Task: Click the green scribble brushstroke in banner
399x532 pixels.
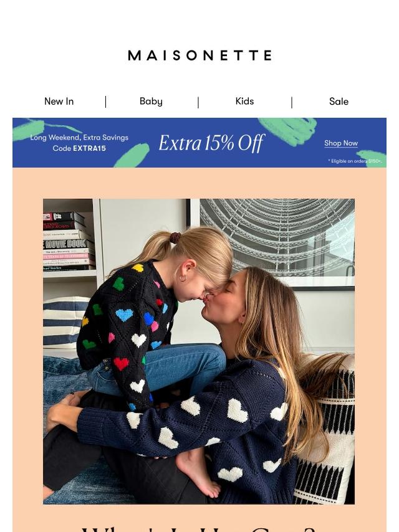Action: tap(288, 131)
